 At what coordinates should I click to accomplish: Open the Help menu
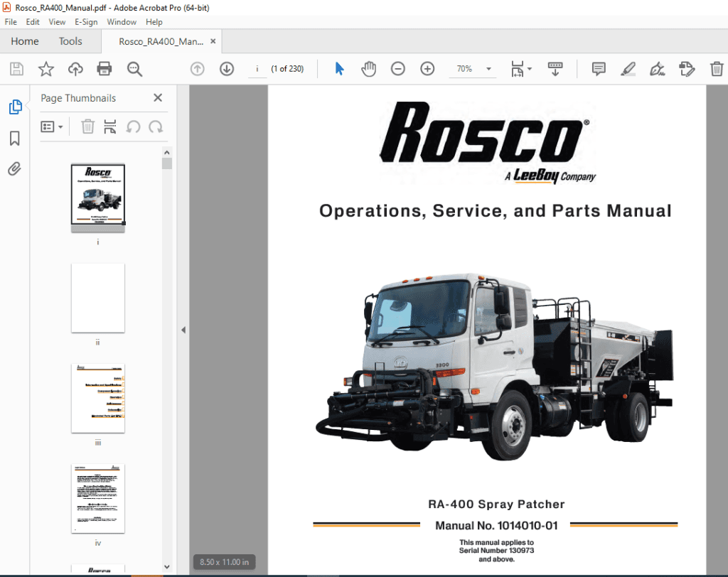pyautogui.click(x=154, y=22)
